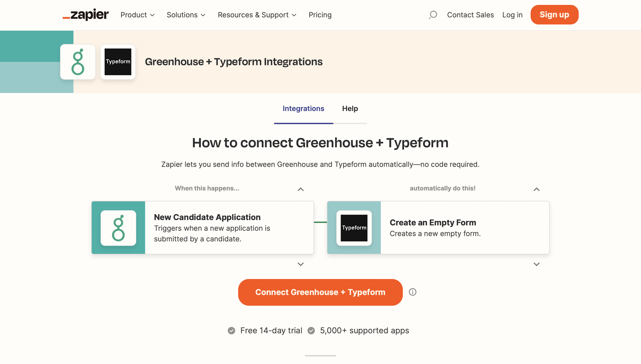The height and width of the screenshot is (364, 641).
Task: Select the Help tab
Action: click(x=350, y=109)
